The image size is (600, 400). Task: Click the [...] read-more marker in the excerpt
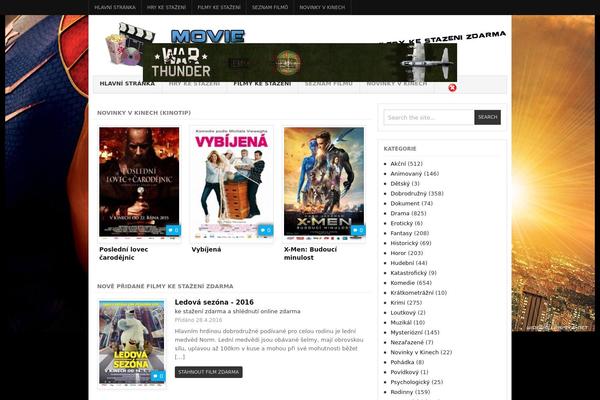click(180, 358)
